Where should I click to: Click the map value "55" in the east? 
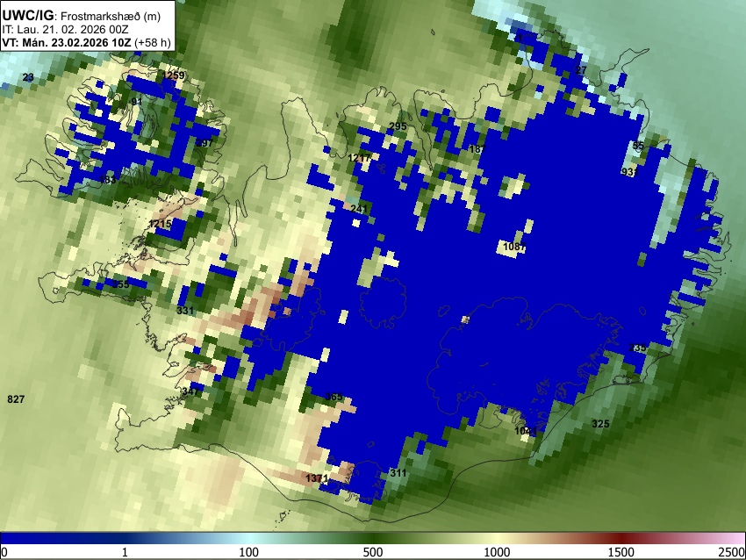click(638, 146)
